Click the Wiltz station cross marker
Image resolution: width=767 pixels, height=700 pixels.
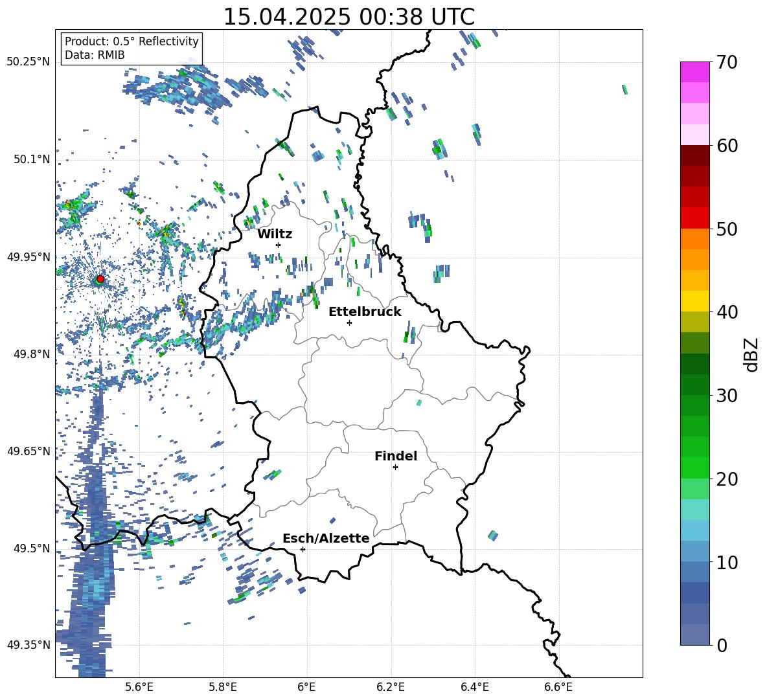coord(279,245)
